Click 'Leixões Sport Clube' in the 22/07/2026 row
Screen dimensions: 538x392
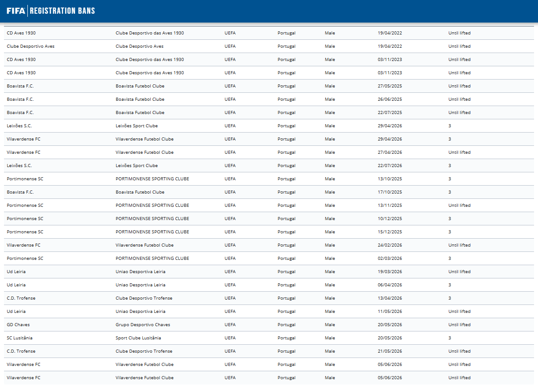click(x=136, y=166)
